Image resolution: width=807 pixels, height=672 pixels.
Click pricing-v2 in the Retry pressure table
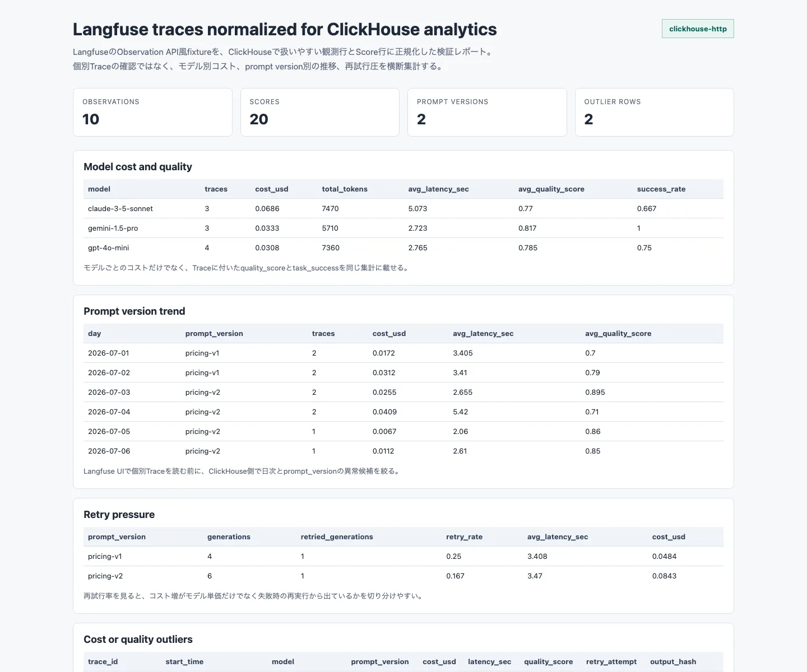(x=105, y=576)
